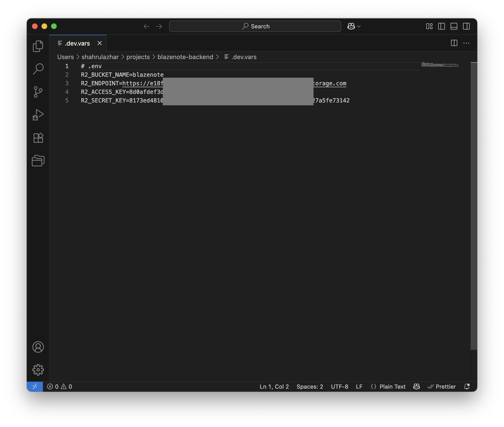Open the Copilot chat dropdown arrow

[x=359, y=26]
